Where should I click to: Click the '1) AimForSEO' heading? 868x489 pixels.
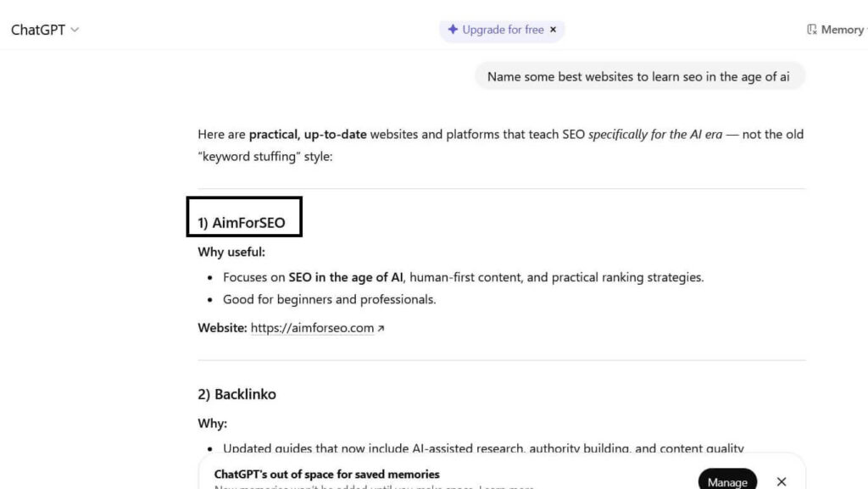242,224
